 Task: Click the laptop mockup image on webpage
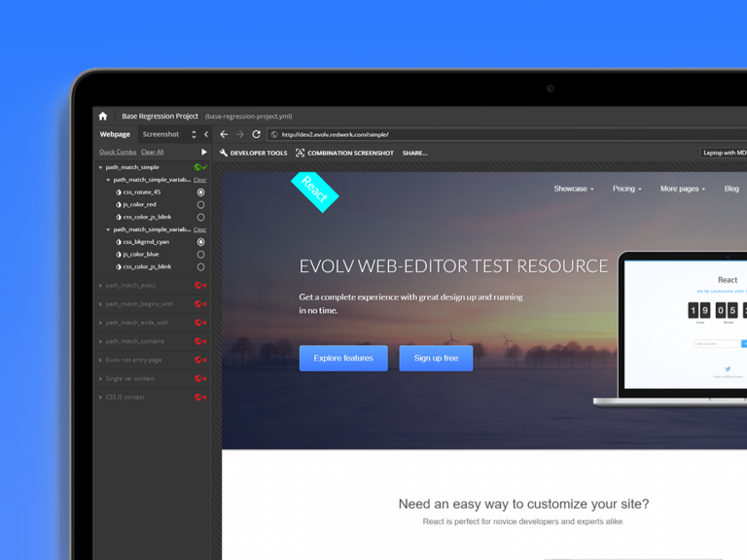point(672,329)
